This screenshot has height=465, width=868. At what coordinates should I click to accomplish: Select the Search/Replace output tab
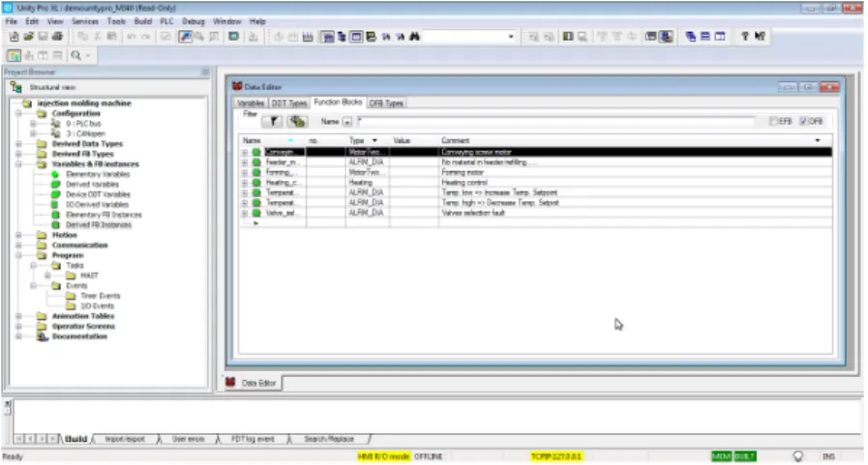click(x=329, y=439)
